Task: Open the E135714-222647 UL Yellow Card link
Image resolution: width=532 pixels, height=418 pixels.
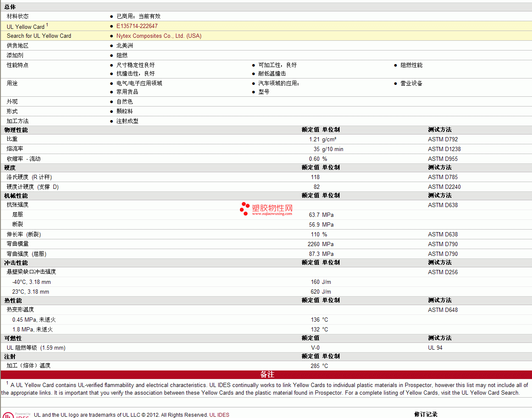Action: [137, 26]
